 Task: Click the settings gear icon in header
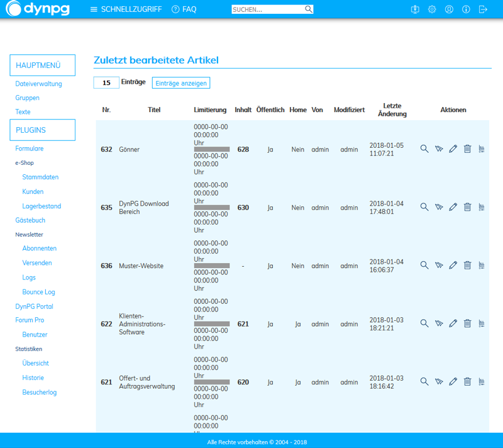pos(432,9)
